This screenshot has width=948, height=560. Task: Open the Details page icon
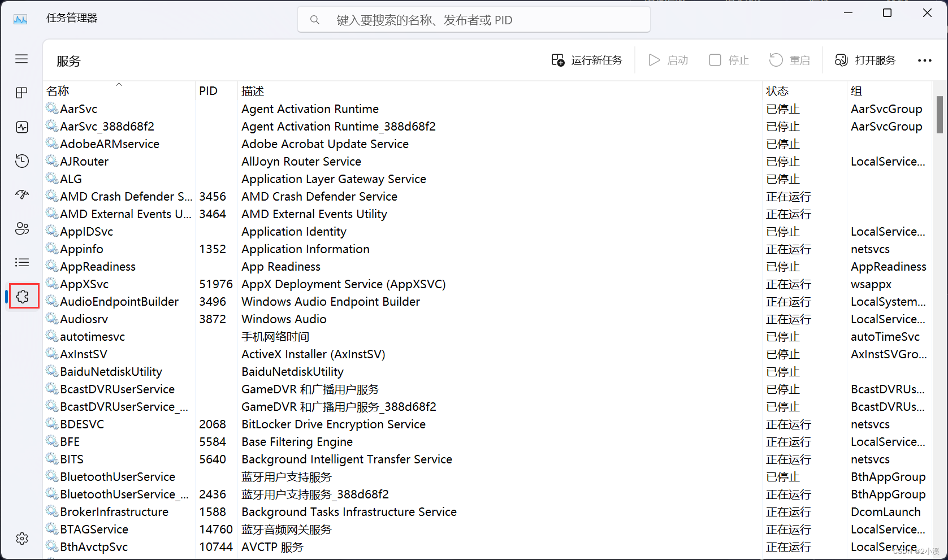pyautogui.click(x=21, y=262)
